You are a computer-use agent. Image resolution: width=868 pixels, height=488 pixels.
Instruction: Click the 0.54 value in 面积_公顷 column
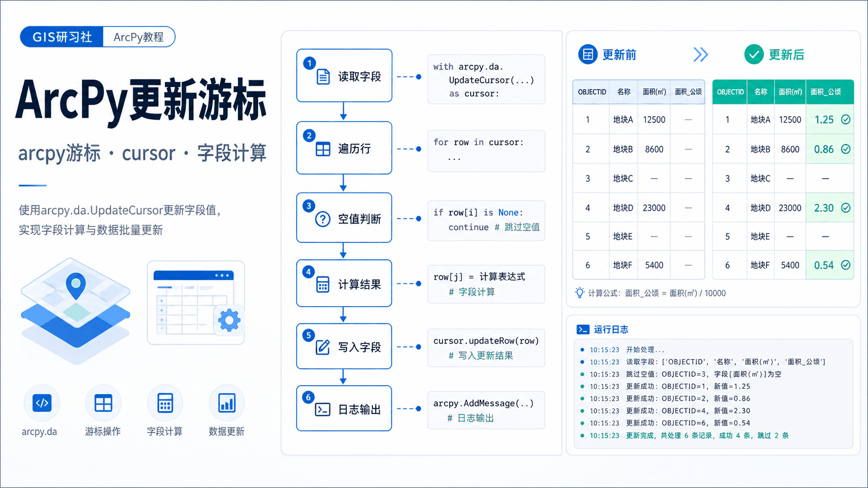[x=824, y=265]
